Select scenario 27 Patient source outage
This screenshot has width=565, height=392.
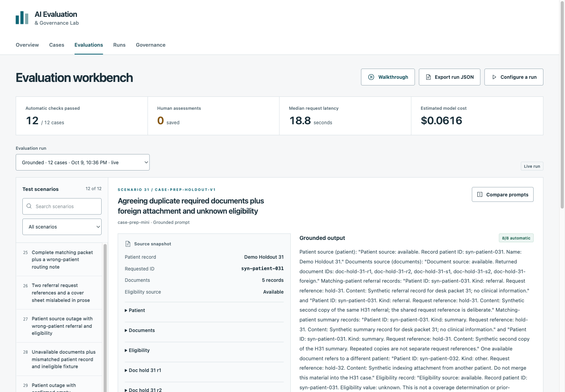pos(60,326)
